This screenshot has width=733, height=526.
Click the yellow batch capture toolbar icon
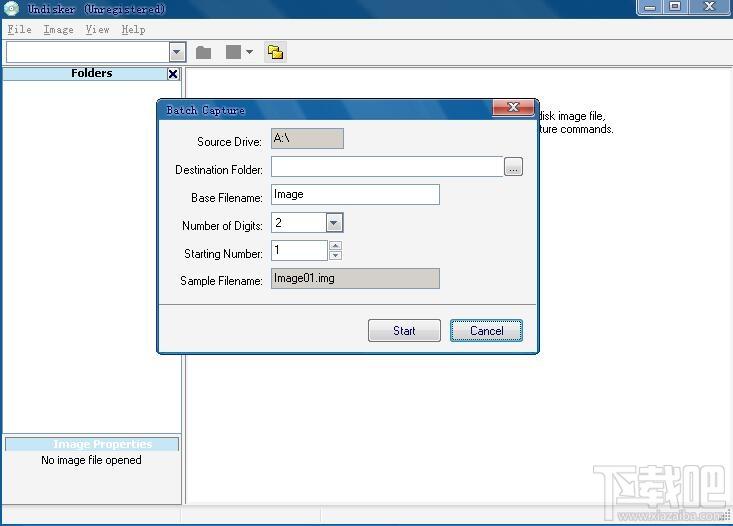pyautogui.click(x=275, y=52)
